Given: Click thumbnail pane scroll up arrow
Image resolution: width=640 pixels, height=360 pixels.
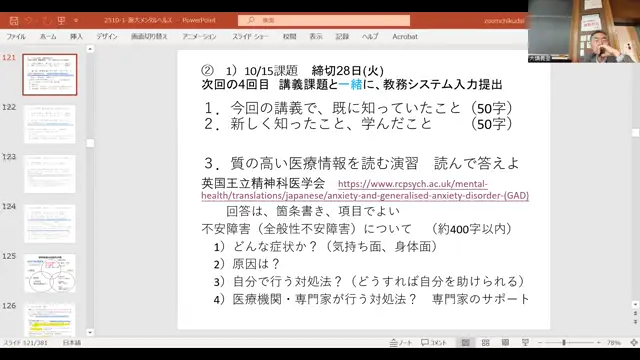Looking at the screenshot, I should (90, 49).
